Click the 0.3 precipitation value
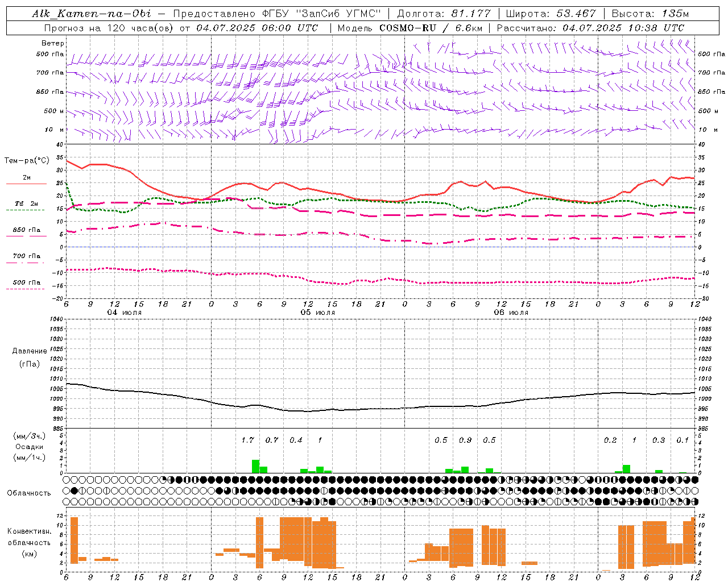Viewport: 728px width, 582px height. 659,440
